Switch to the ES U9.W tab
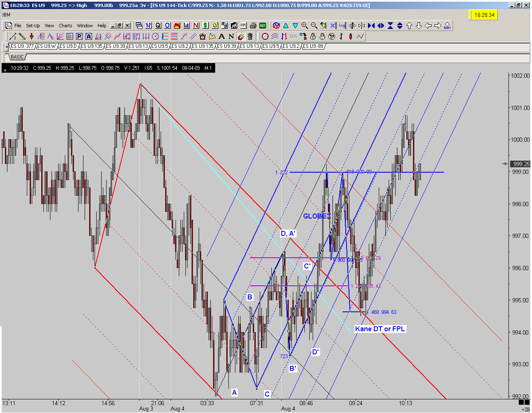This screenshot has width=532, height=413. click(x=46, y=46)
